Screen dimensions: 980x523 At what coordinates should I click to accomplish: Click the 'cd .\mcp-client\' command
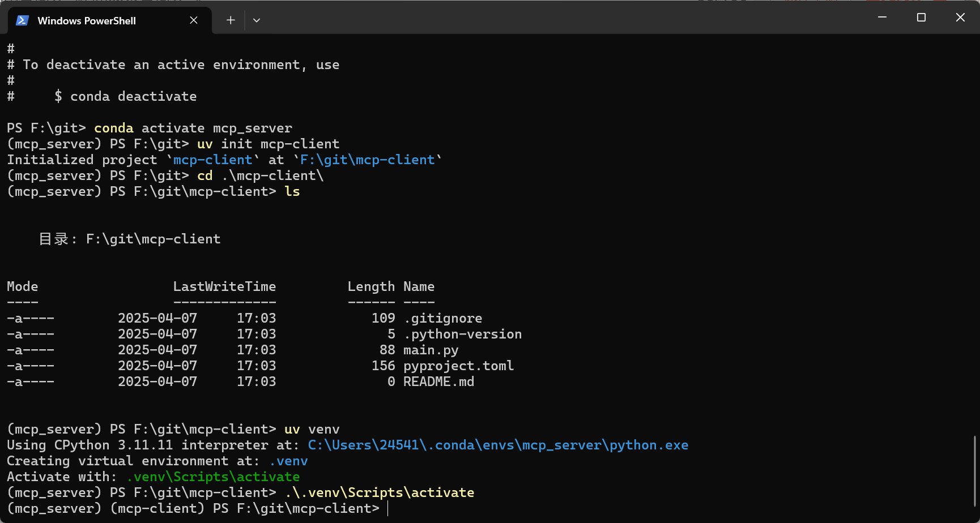(x=261, y=175)
